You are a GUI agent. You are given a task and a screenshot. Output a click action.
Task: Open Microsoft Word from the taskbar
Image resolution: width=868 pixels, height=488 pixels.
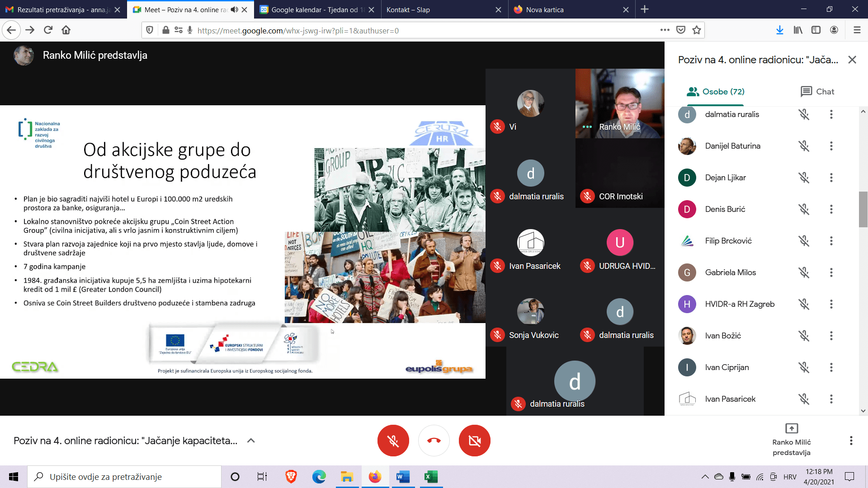402,477
